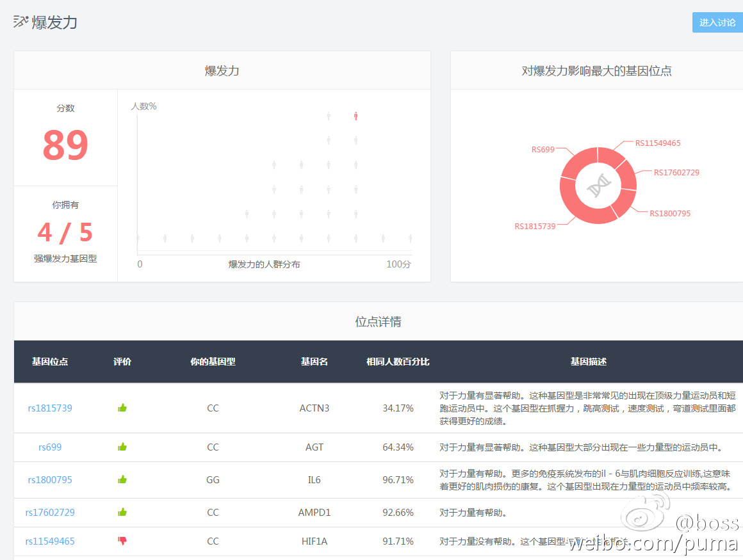
Task: Click the 4 / 5 genotype count
Action: pyautogui.click(x=65, y=232)
